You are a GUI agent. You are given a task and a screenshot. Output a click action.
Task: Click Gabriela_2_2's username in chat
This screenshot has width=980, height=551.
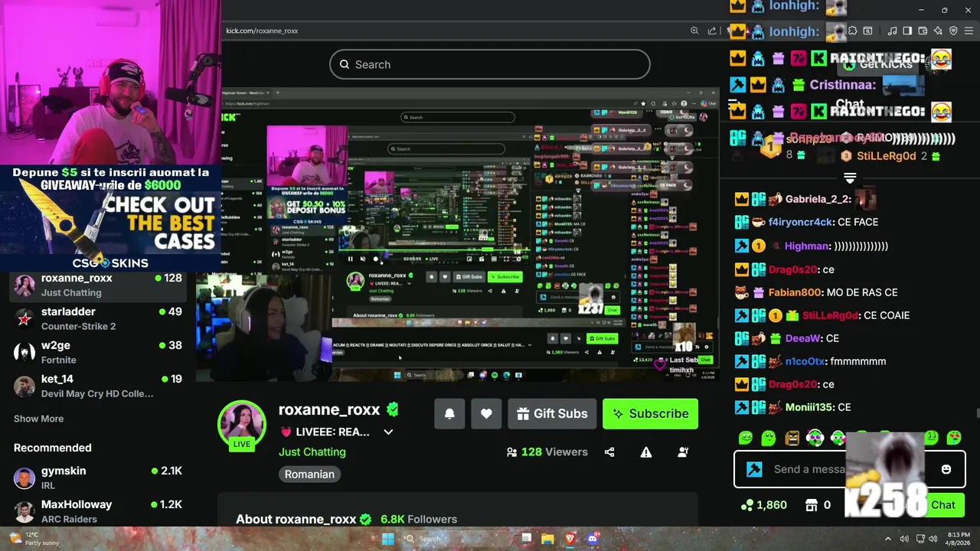pos(818,199)
